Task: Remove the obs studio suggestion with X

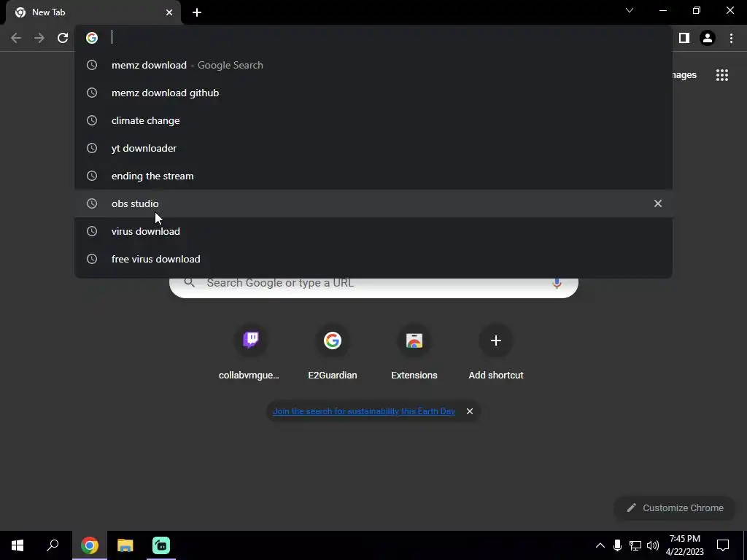Action: point(658,203)
